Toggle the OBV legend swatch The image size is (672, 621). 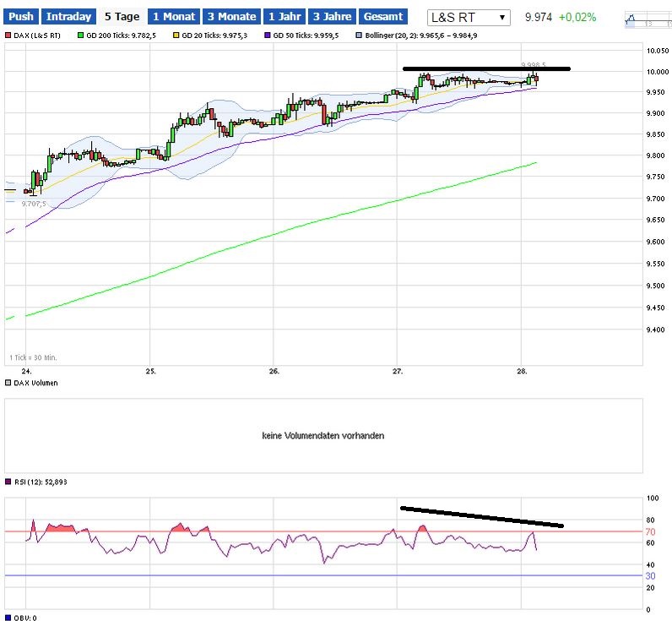(x=8, y=618)
